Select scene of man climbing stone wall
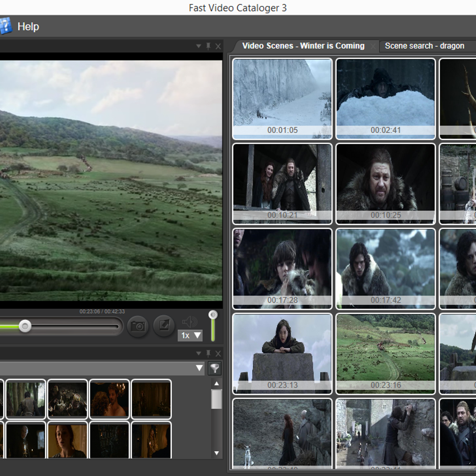Viewport: 476px width, 476px height. [x=386, y=434]
